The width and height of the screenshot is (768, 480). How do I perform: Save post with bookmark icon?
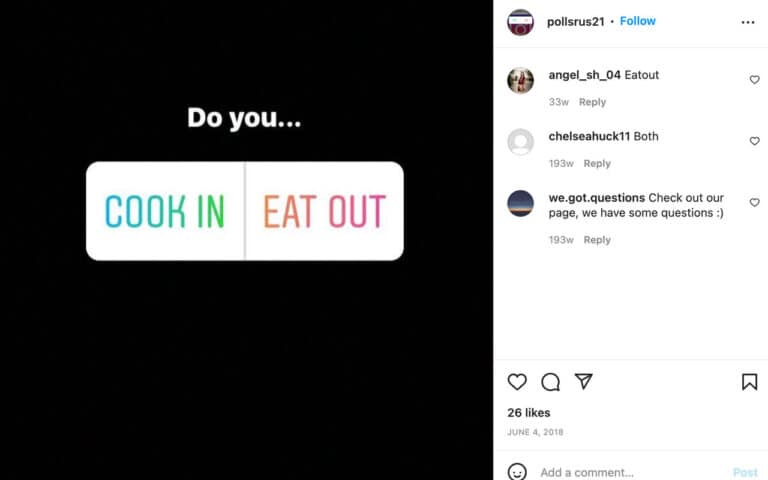[749, 382]
